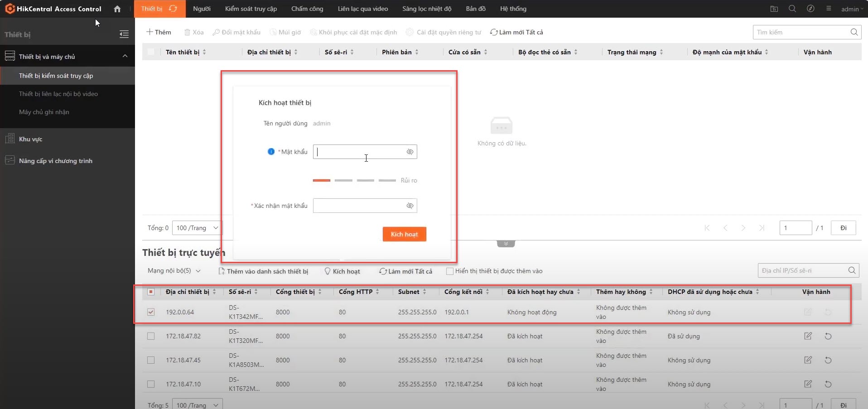Uncheck the 192.0.0.64 device checkbox
868x409 pixels.
click(151, 312)
